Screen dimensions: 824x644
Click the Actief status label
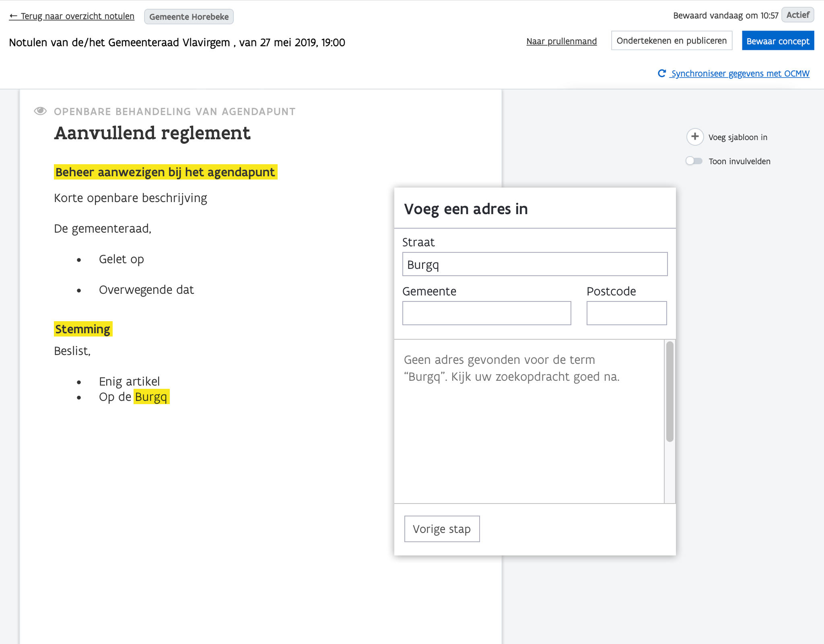pos(797,15)
